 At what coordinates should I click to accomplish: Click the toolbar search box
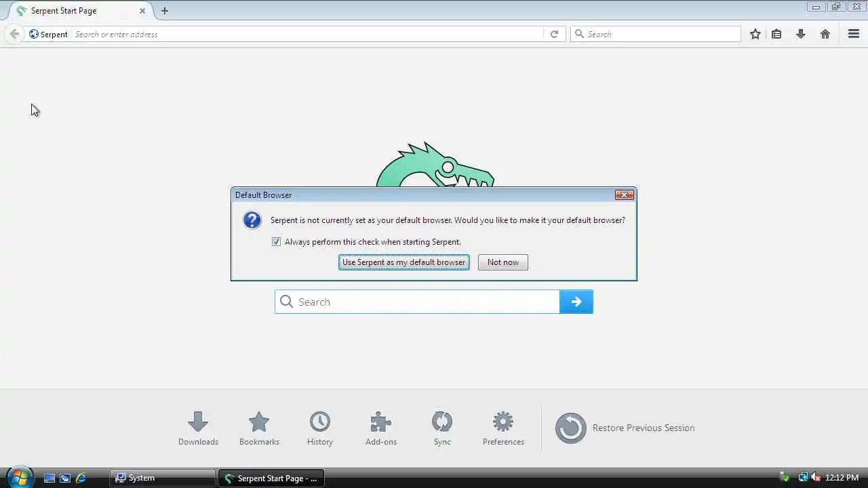click(x=656, y=34)
